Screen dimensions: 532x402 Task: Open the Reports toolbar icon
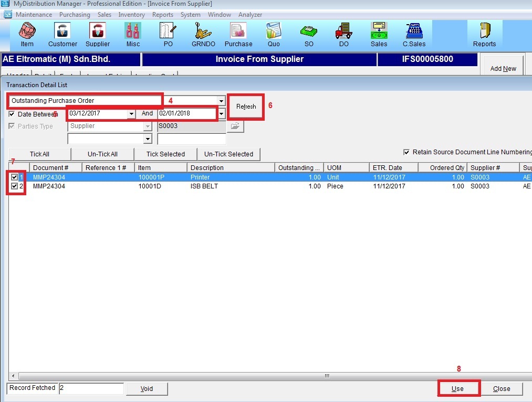tap(484, 34)
